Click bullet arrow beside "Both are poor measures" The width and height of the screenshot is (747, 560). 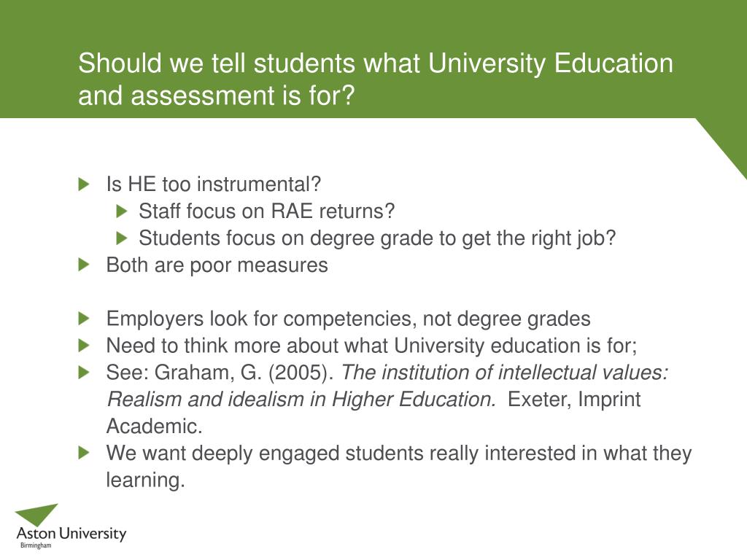click(x=84, y=265)
